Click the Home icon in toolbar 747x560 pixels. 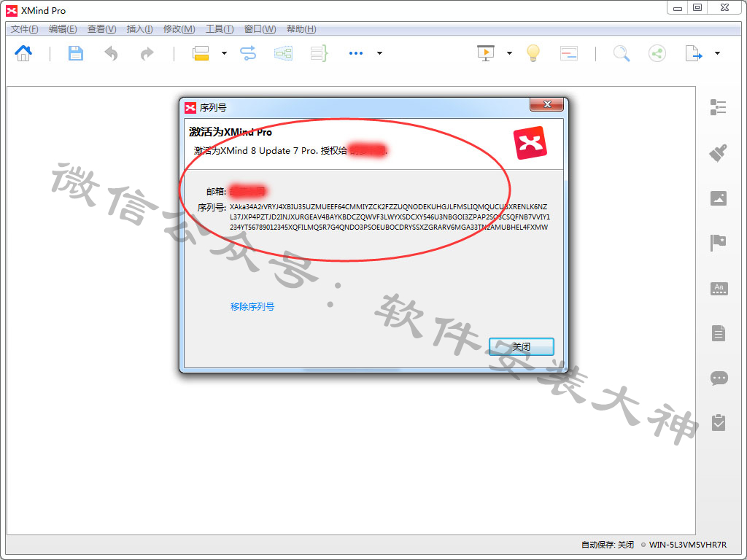pos(23,53)
